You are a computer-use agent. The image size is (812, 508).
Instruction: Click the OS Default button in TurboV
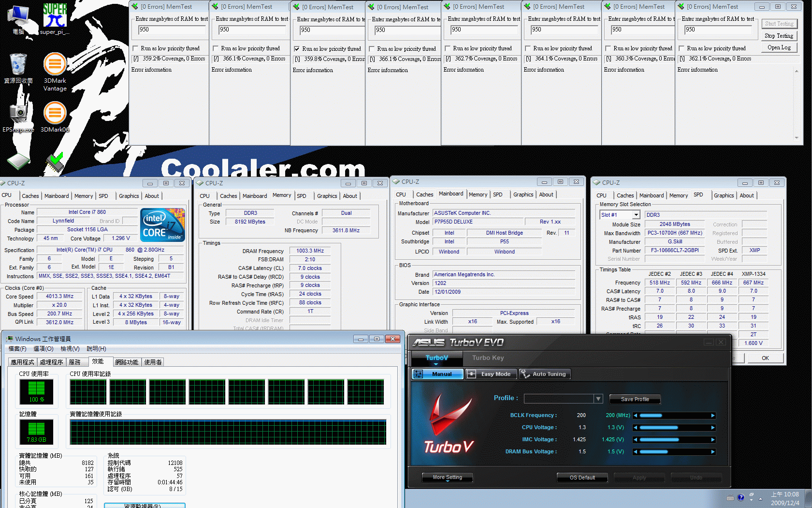pyautogui.click(x=582, y=478)
